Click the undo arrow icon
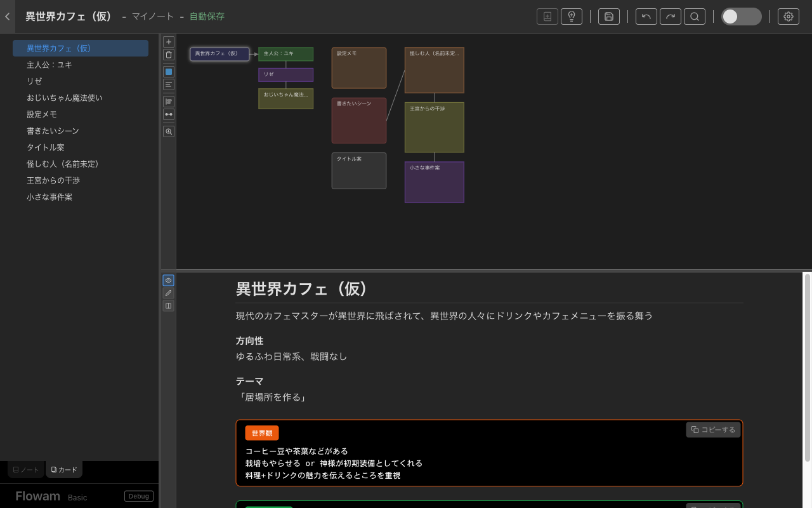 click(646, 17)
